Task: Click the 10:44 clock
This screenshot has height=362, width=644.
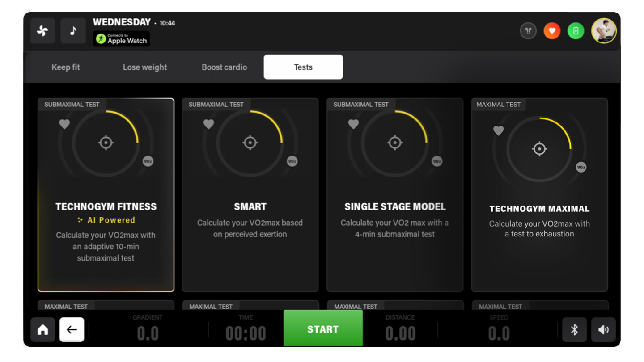Action: tap(167, 23)
